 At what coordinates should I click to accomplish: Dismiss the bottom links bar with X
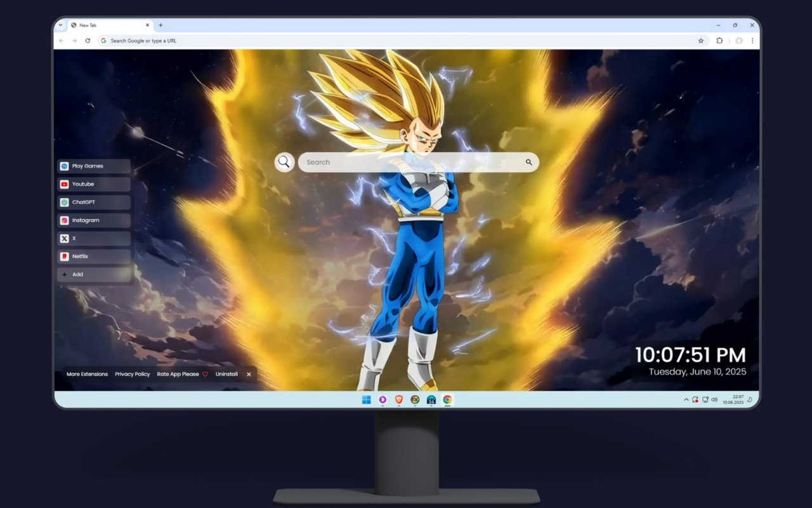pyautogui.click(x=249, y=374)
